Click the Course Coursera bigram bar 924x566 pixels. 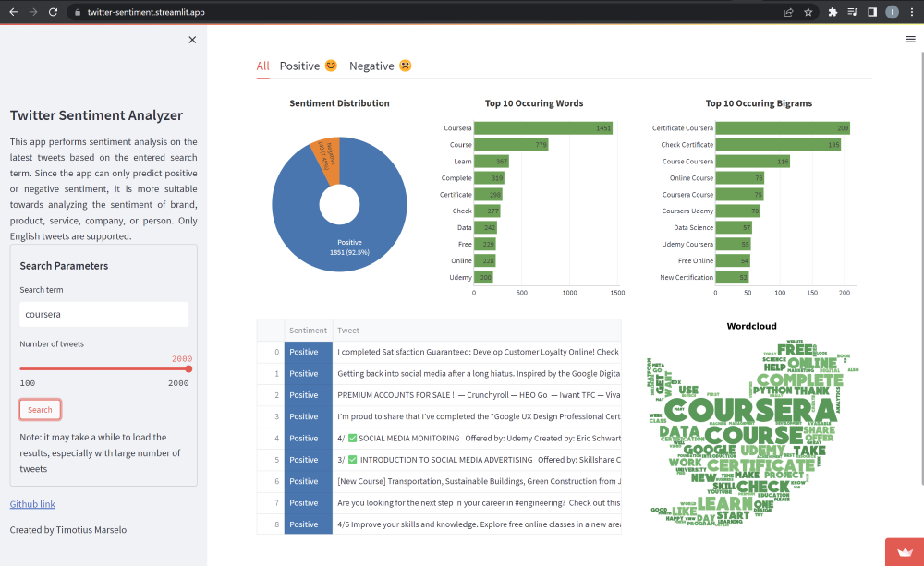click(753, 162)
